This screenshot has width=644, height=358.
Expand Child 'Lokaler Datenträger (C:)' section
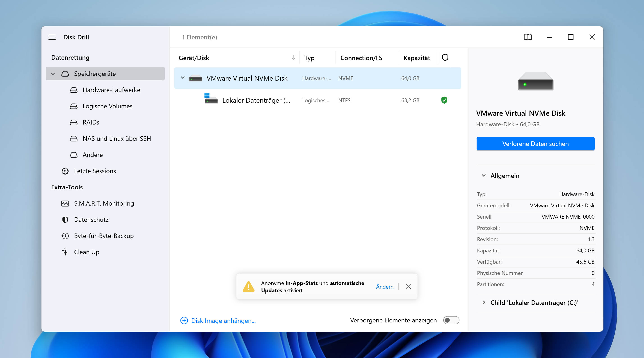pos(484,303)
